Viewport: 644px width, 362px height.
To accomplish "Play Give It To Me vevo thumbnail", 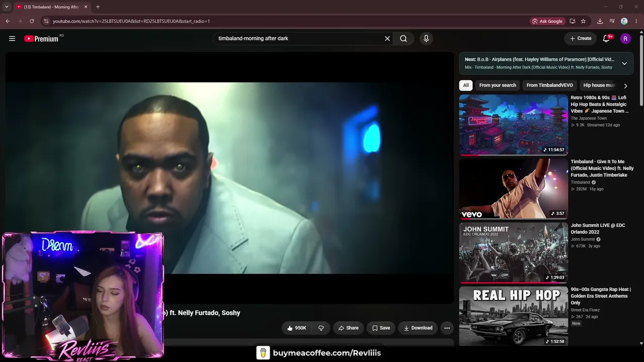I will click(x=513, y=189).
